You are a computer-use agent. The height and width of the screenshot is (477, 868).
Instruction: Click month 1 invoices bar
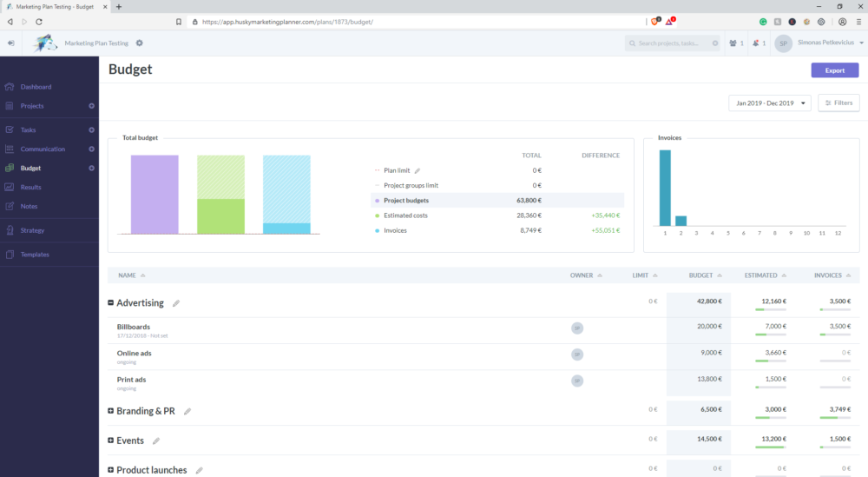pos(665,188)
